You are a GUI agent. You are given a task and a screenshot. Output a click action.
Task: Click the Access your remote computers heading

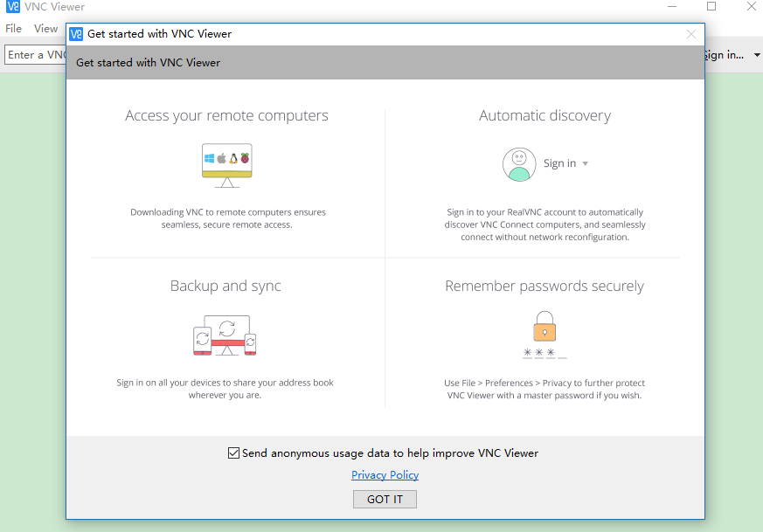click(226, 115)
